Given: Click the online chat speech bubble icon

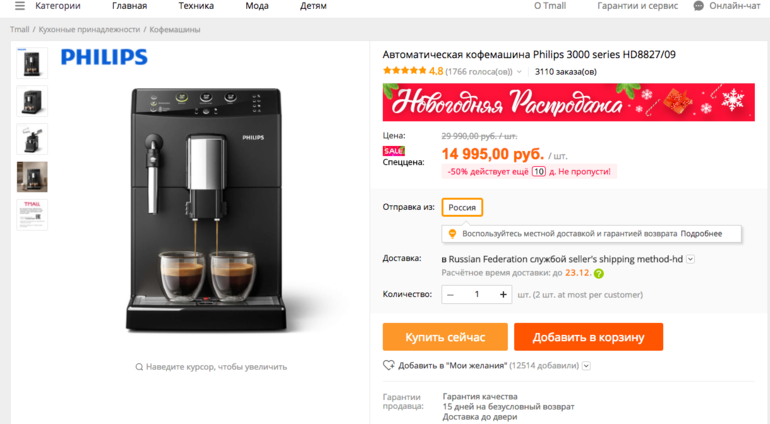Looking at the screenshot, I should point(698,6).
